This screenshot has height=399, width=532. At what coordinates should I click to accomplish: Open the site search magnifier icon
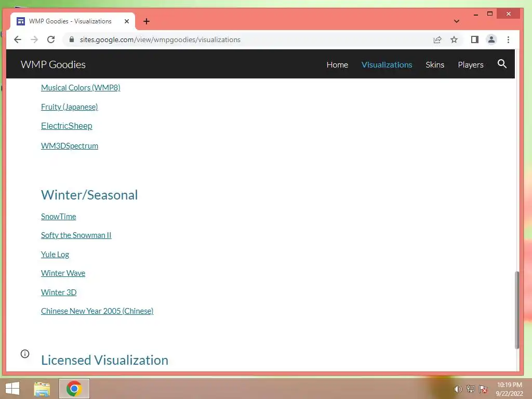click(x=502, y=64)
